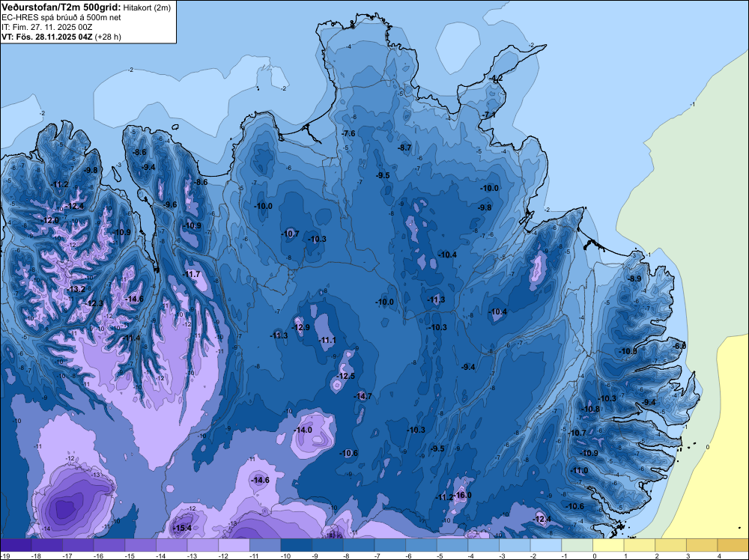This screenshot has height=560, width=749.
Task: Click the -7.6 temperature label
Action: (x=348, y=133)
